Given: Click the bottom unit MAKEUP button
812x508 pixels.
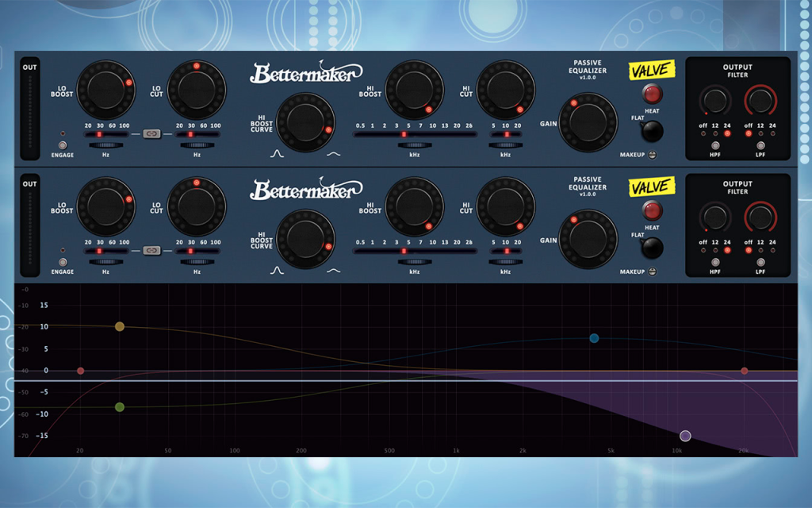Looking at the screenshot, I should (653, 271).
